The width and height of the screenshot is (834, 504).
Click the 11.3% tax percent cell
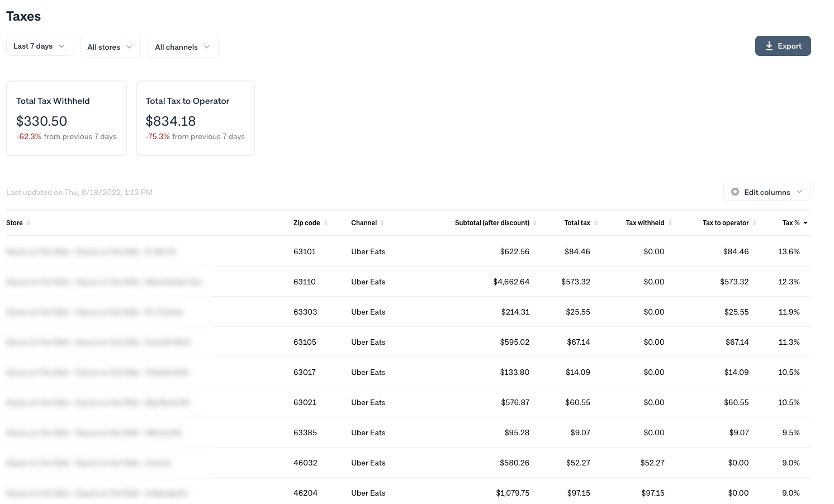789,342
